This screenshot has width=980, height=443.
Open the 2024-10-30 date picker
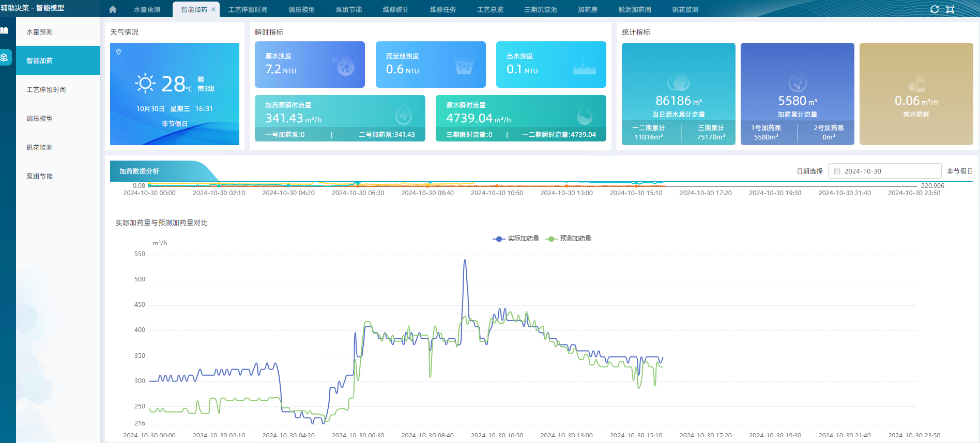pos(884,171)
